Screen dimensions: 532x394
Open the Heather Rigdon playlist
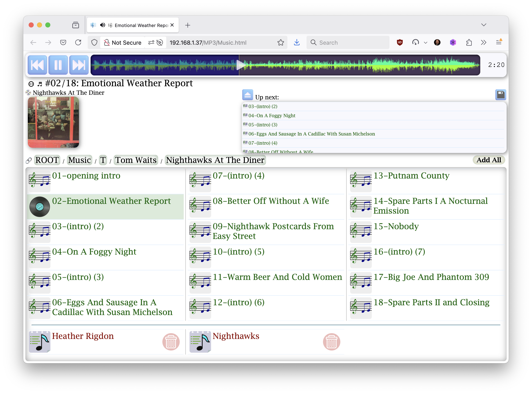point(83,336)
